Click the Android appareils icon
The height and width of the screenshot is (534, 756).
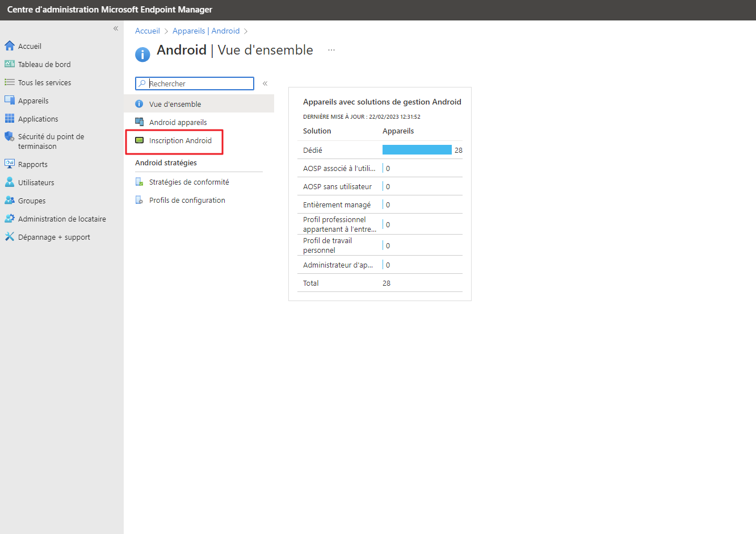[x=139, y=122]
